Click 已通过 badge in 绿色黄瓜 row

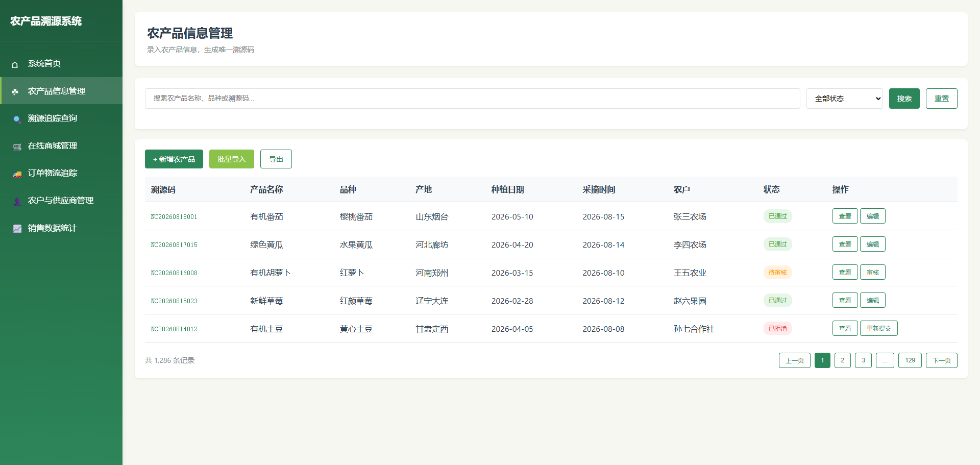coord(778,244)
